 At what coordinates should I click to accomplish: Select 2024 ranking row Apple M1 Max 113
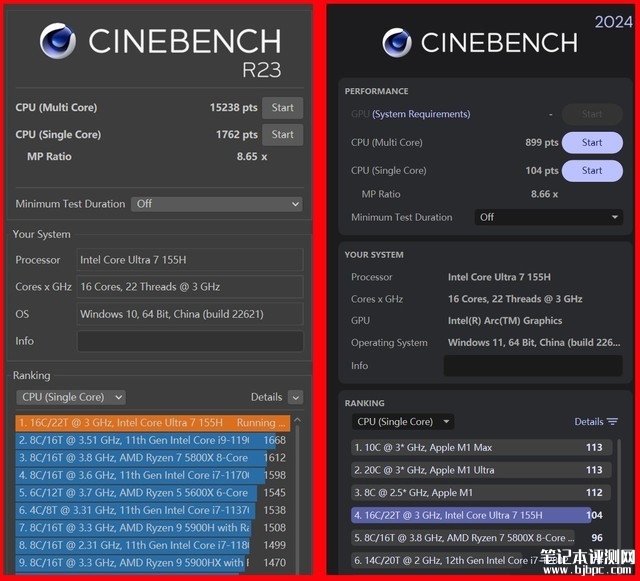(481, 447)
